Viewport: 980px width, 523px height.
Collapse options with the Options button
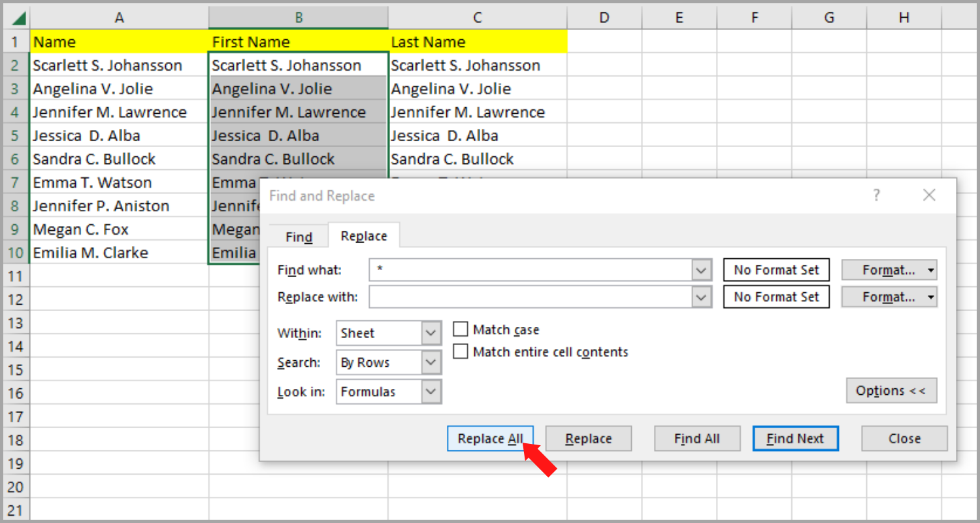[x=891, y=390]
